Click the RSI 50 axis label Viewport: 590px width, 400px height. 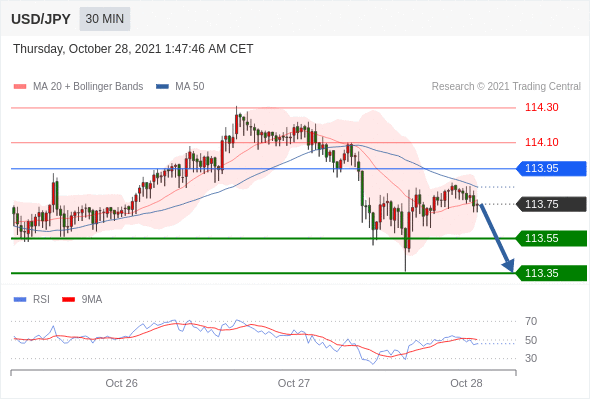pyautogui.click(x=531, y=340)
